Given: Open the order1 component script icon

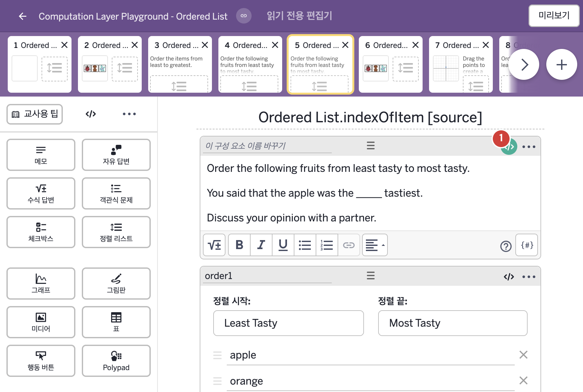Looking at the screenshot, I should (x=509, y=277).
